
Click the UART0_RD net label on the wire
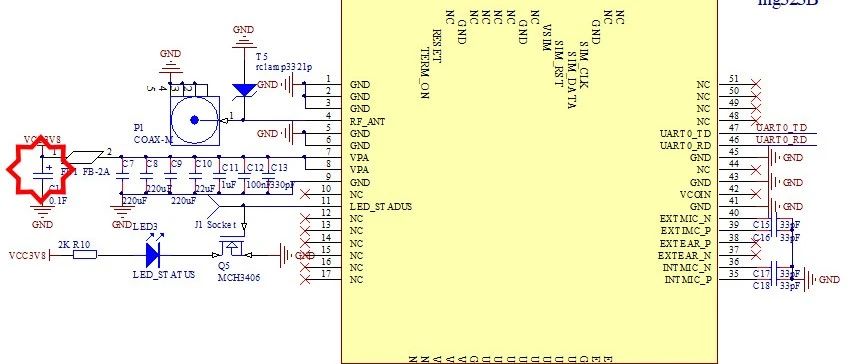click(x=782, y=139)
